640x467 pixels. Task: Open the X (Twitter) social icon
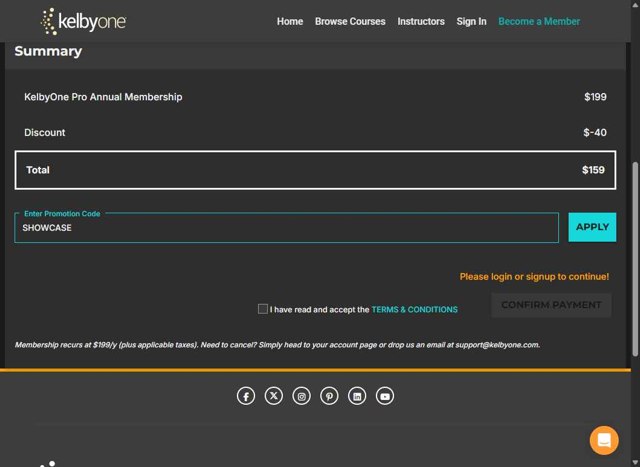(x=273, y=396)
